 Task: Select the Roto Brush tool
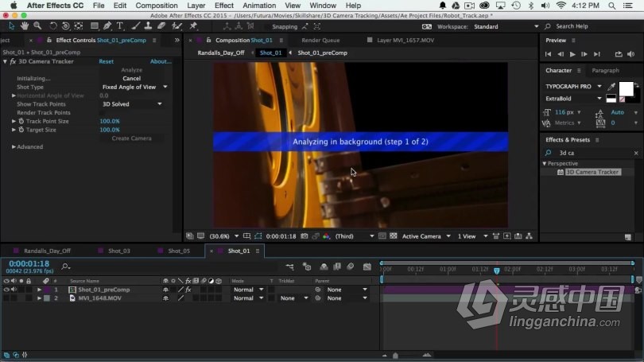click(177, 26)
